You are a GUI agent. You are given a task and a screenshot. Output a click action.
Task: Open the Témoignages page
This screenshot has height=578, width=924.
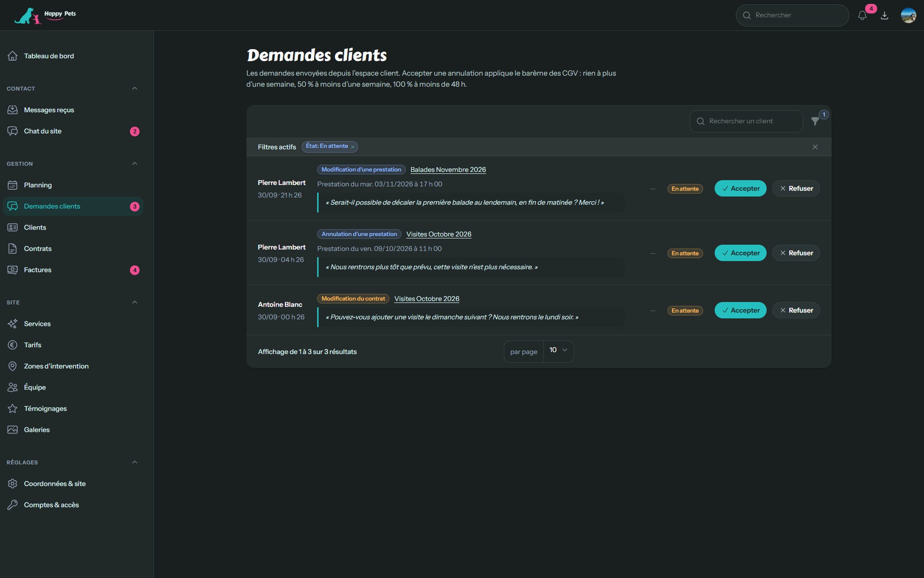click(73, 408)
